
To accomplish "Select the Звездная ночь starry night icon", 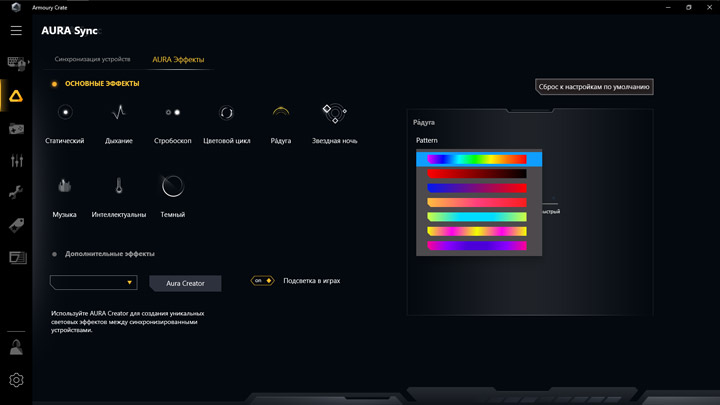I will [334, 113].
